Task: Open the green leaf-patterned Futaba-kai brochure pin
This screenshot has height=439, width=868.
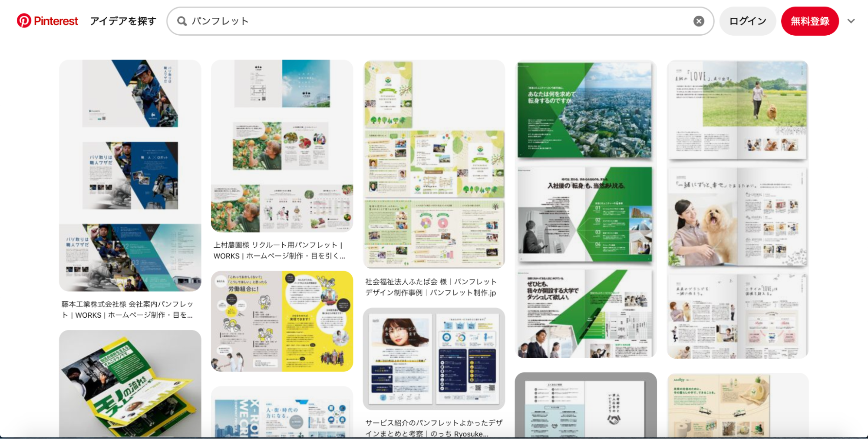Action: tap(434, 164)
